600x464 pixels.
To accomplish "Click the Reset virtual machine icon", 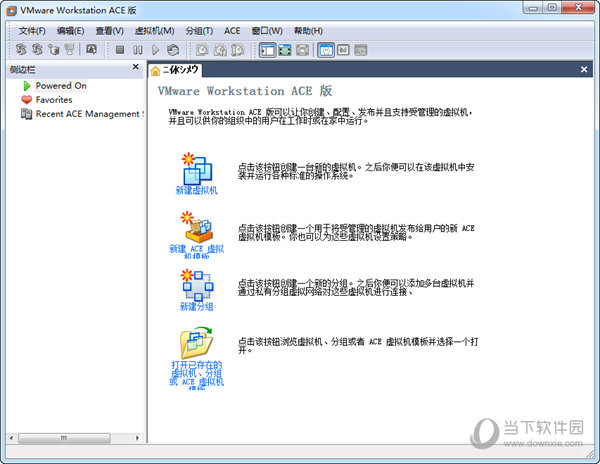I will tap(173, 50).
